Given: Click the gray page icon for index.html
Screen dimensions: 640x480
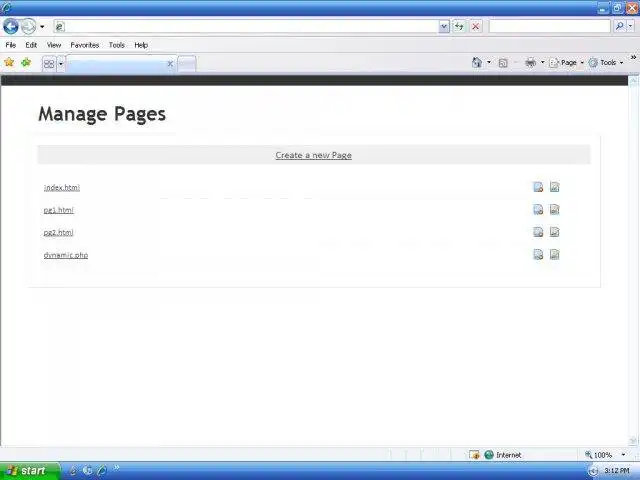Looking at the screenshot, I should pos(554,187).
